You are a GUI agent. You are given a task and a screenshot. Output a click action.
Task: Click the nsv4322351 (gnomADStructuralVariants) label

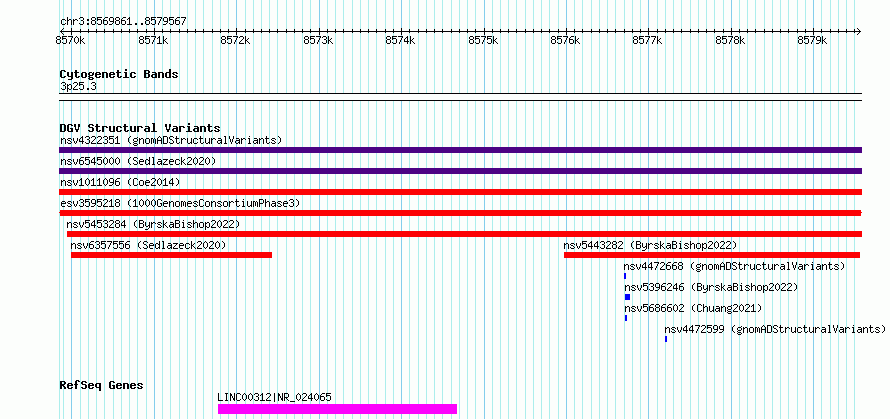171,140
